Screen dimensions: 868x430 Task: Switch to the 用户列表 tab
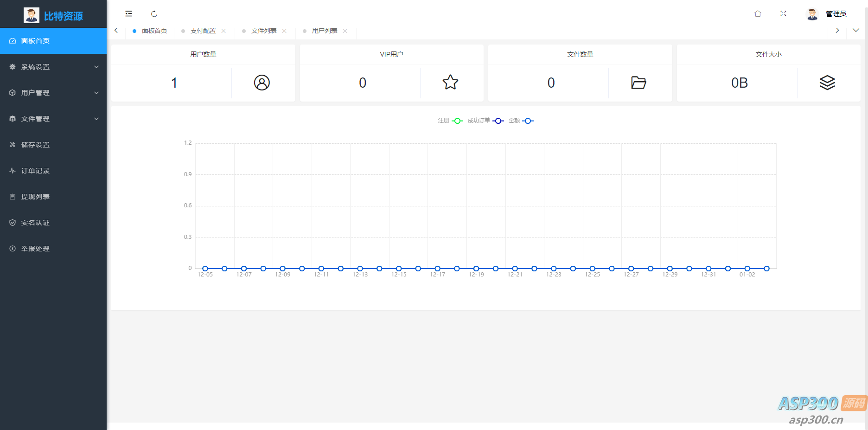(325, 31)
